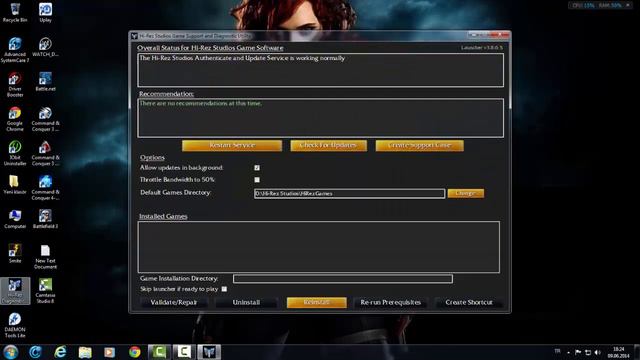Click the Game Installation Directory field
The height and width of the screenshot is (360, 640).
coord(342,279)
